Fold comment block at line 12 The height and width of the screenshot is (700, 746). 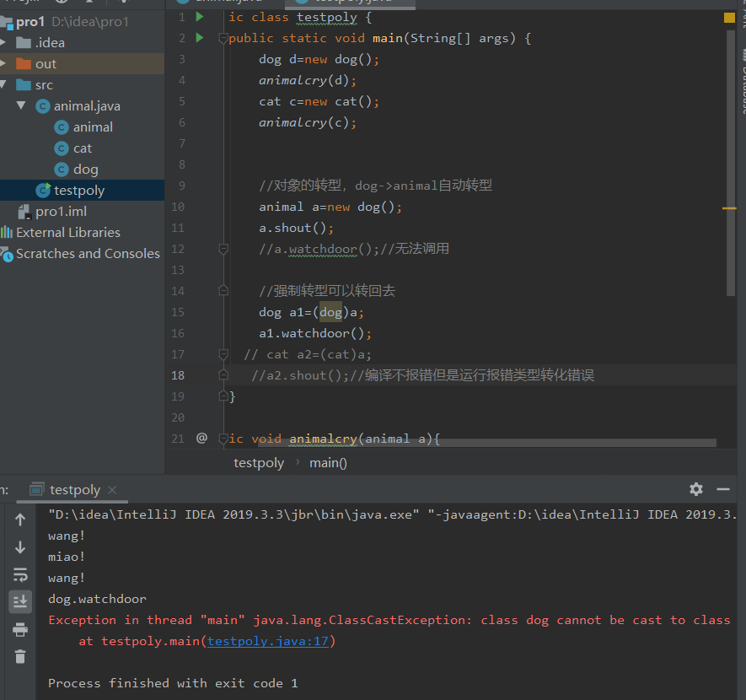click(223, 249)
